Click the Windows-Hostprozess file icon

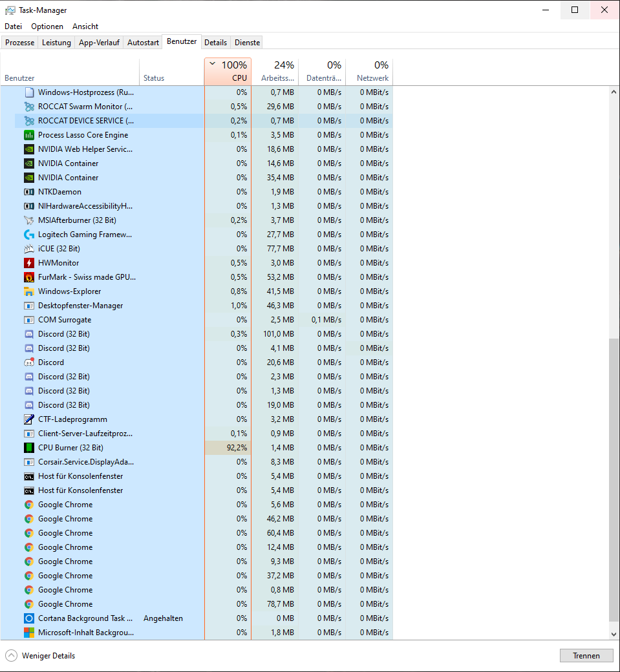28,92
